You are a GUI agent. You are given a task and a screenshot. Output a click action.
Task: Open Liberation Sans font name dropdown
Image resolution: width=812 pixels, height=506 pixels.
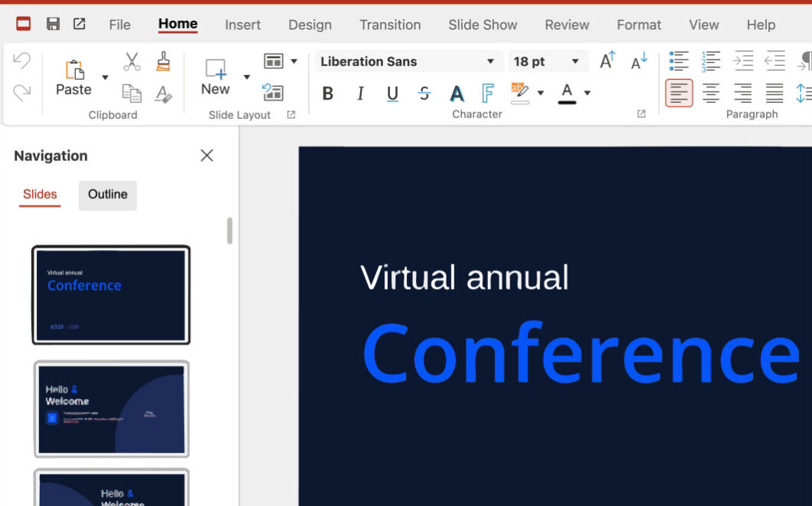(x=490, y=61)
